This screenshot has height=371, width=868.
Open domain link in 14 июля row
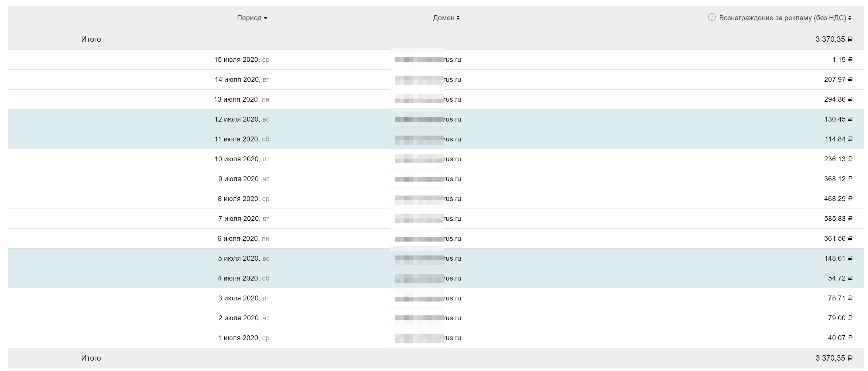coord(428,79)
